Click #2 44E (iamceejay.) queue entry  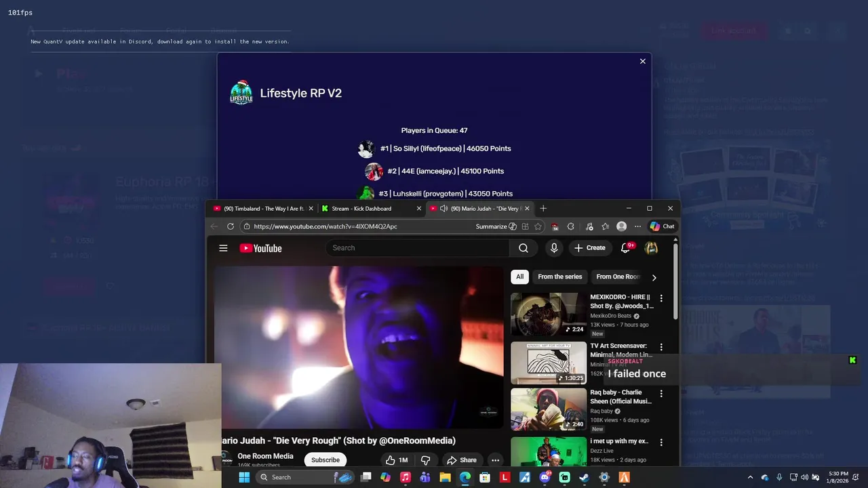435,171
